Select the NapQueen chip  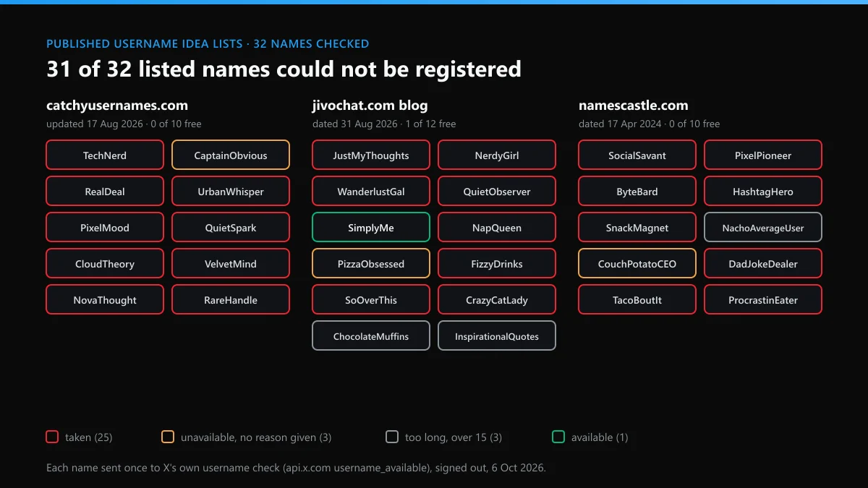pos(497,228)
